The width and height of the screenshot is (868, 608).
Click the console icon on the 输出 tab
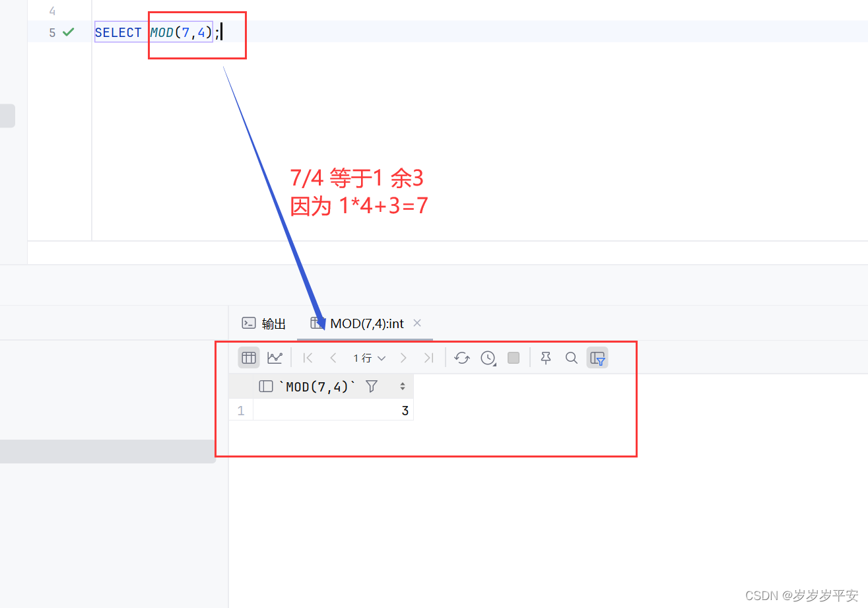(x=249, y=323)
